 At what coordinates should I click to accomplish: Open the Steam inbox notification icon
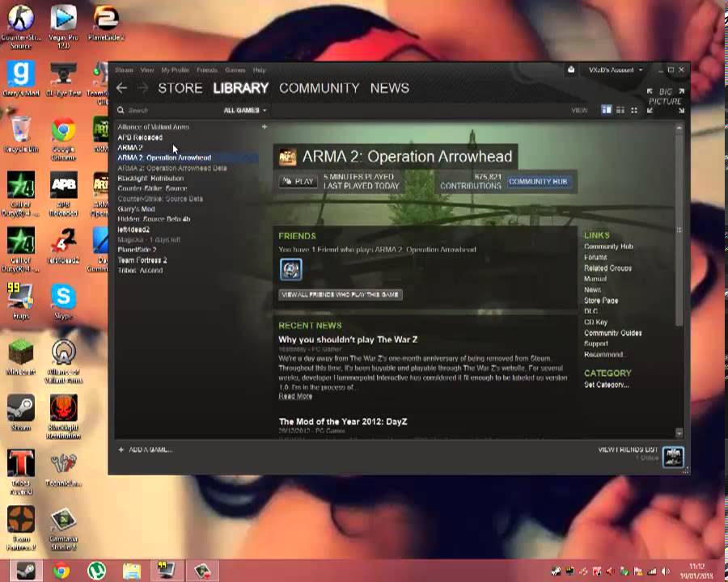[571, 70]
